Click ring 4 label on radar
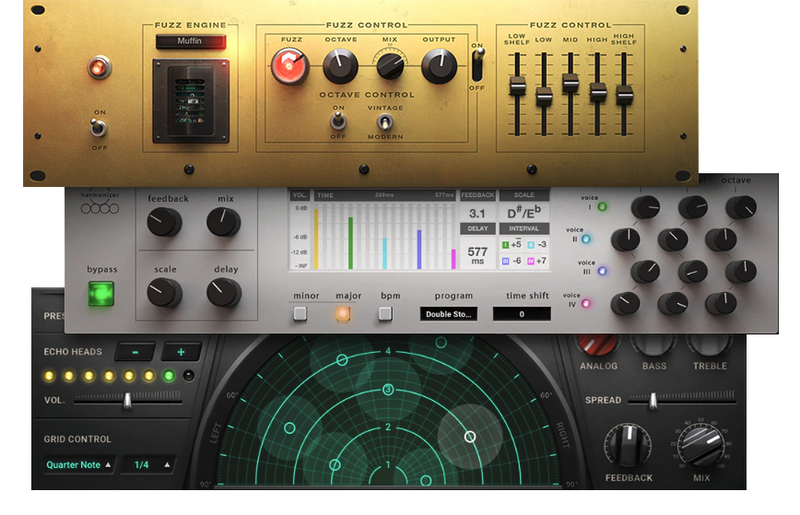The width and height of the screenshot is (800, 515). 388,351
